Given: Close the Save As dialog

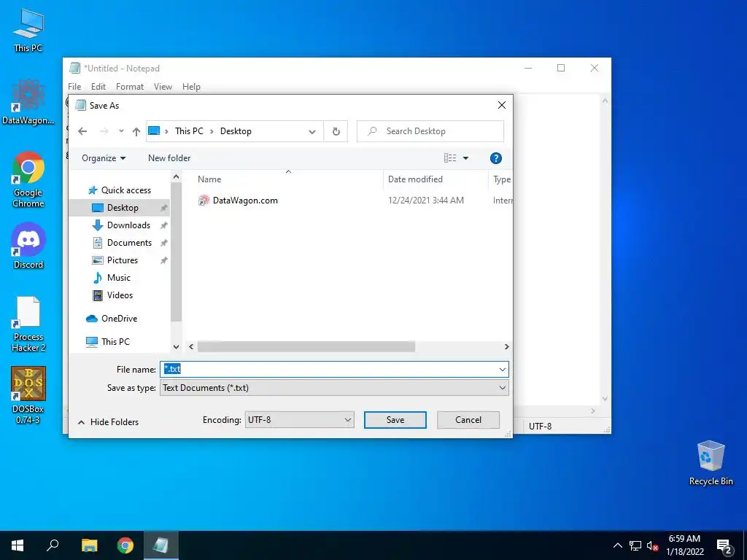Looking at the screenshot, I should [x=502, y=105].
